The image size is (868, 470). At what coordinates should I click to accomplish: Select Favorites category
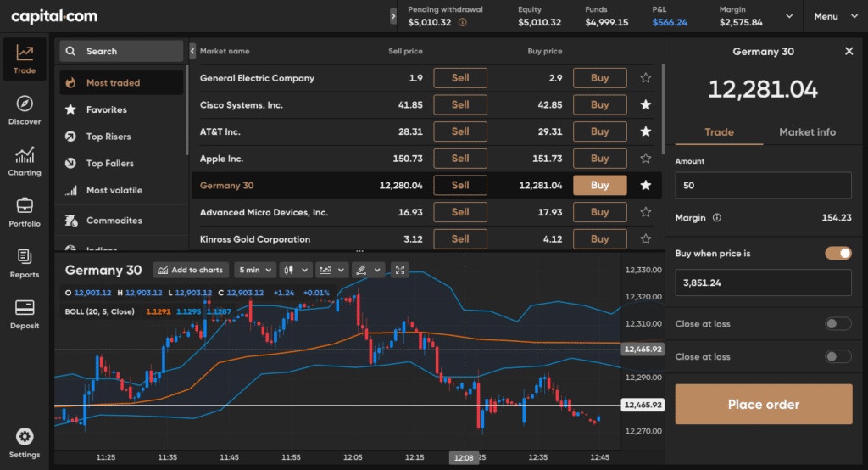(x=121, y=109)
